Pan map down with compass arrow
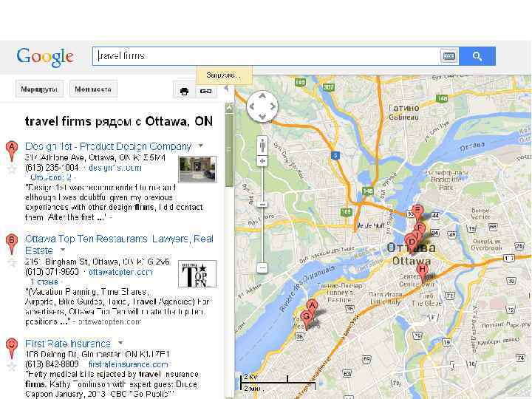The width and height of the screenshot is (532, 399). click(262, 117)
